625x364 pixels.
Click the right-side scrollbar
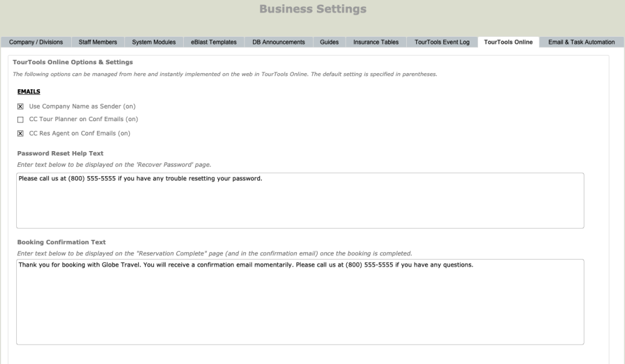pyautogui.click(x=621, y=187)
